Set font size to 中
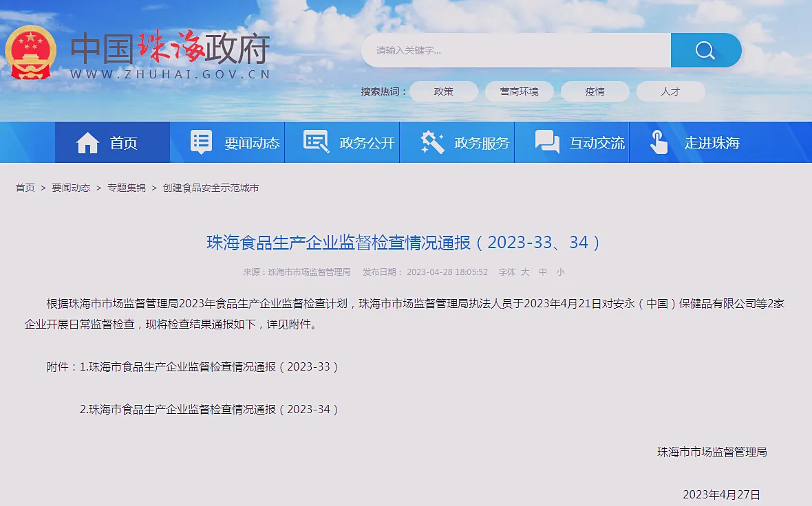812x506 pixels. point(543,272)
